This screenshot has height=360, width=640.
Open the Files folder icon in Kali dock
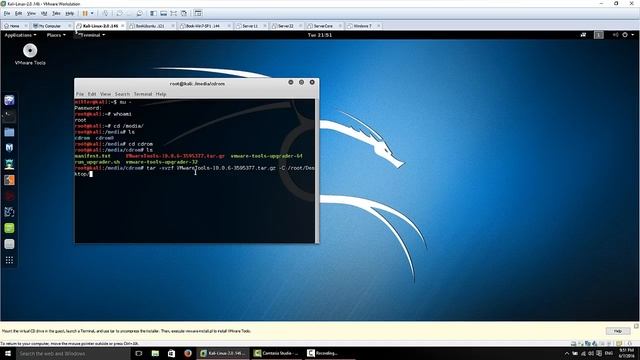[9, 132]
